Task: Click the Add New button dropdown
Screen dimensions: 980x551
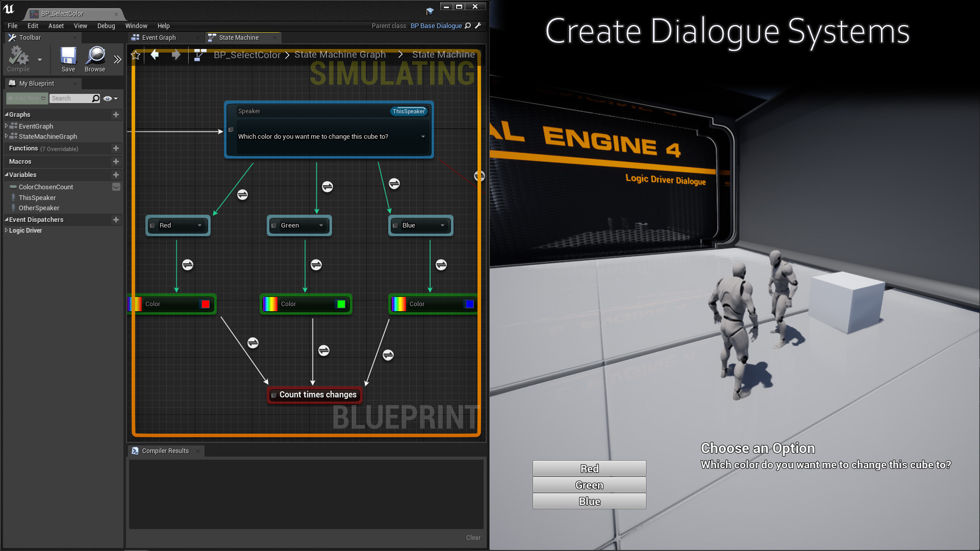Action: point(27,98)
